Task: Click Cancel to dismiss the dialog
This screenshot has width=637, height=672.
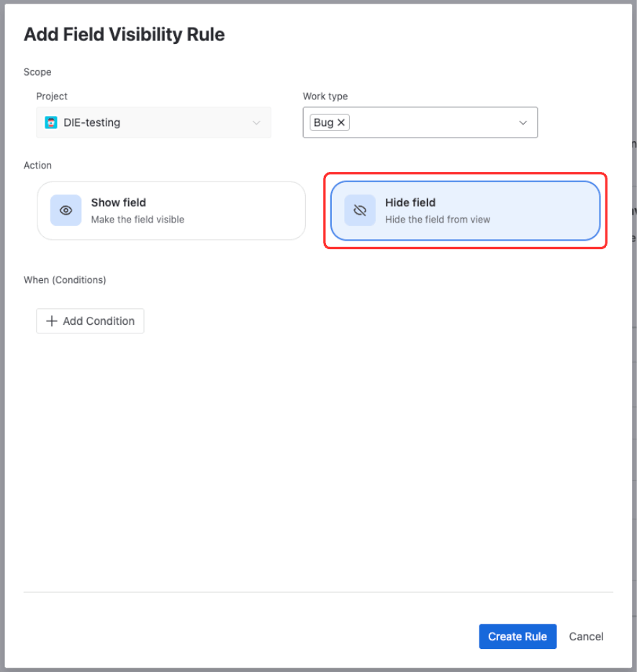Action: click(585, 636)
